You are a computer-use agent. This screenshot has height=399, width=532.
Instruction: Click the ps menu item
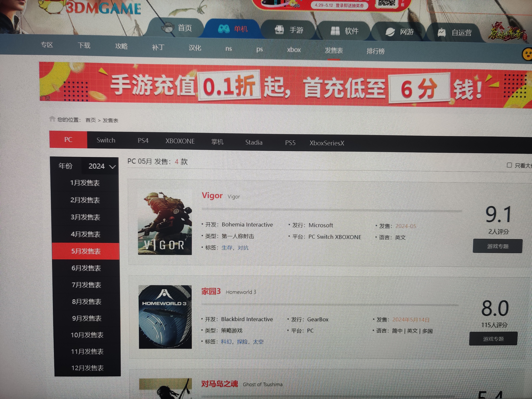259,50
